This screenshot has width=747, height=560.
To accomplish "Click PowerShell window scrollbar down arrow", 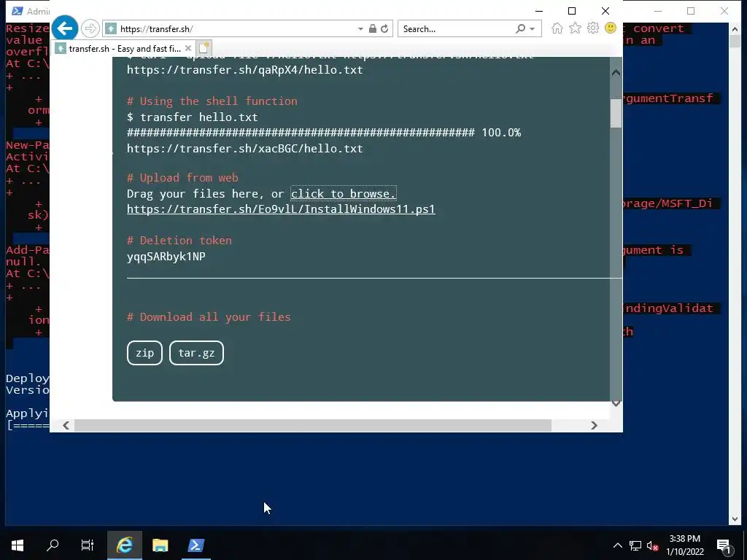I will [x=735, y=519].
